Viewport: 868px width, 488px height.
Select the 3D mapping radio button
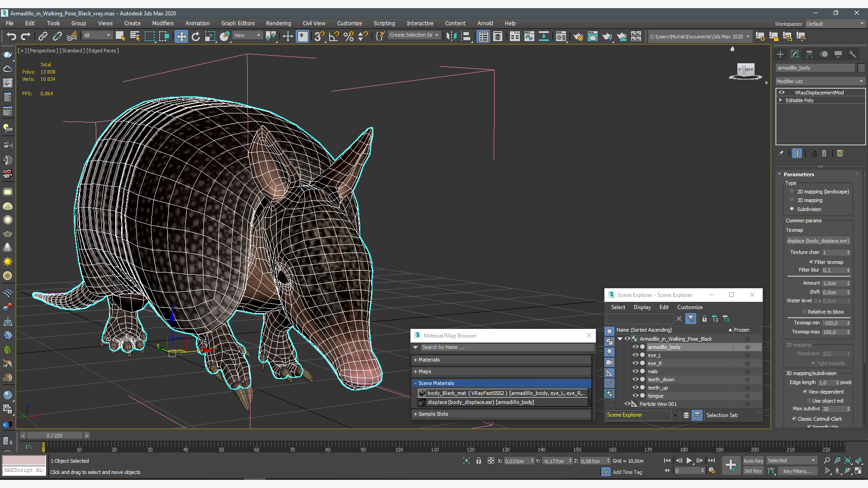(792, 200)
